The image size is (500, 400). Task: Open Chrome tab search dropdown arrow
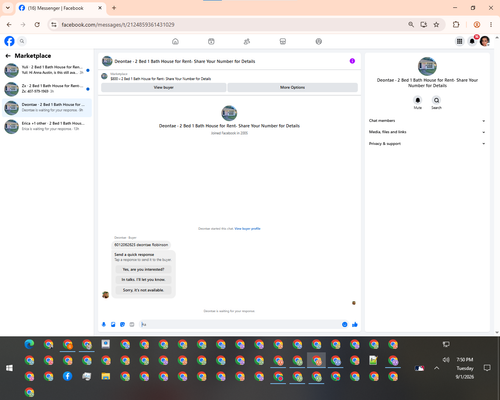[8, 8]
